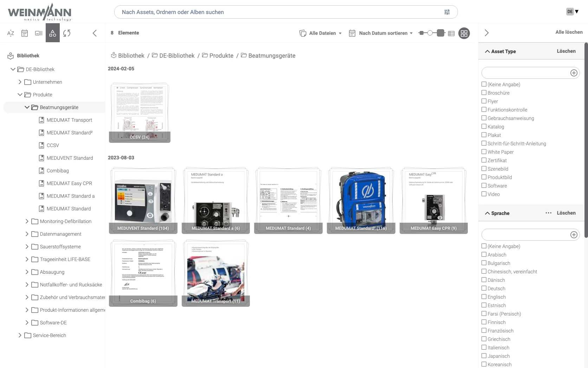Open MEDUMAT Easy CPR album in tree
Viewport: 588px width, 368px height.
point(69,183)
